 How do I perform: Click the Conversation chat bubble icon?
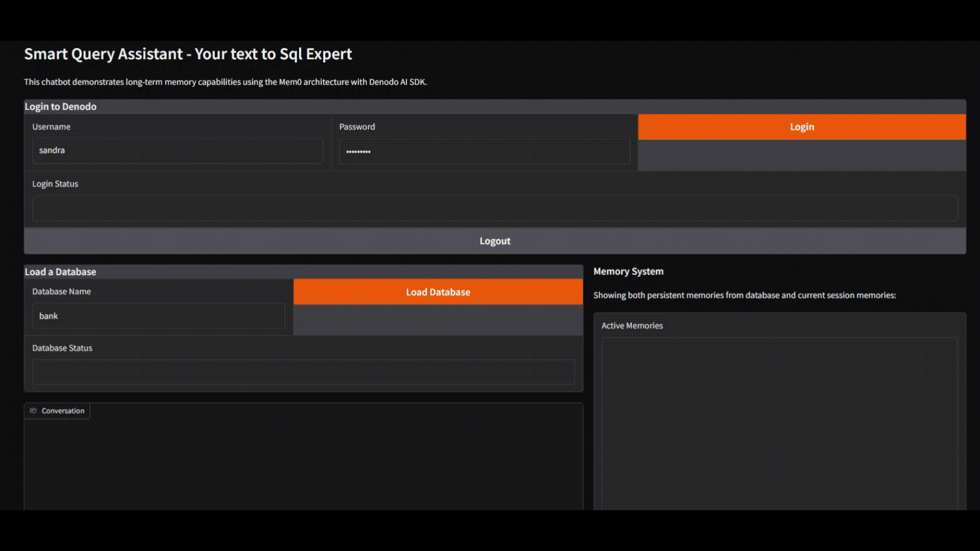click(33, 411)
